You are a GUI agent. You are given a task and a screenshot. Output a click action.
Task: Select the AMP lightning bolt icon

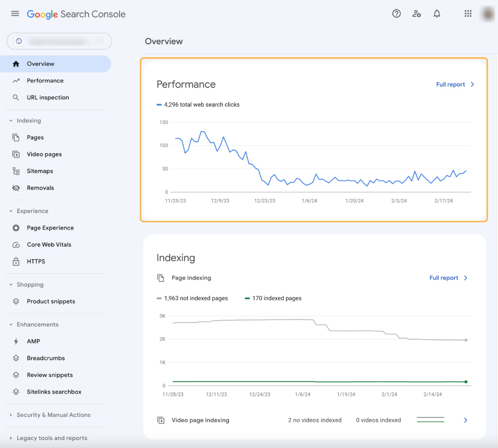click(x=16, y=341)
